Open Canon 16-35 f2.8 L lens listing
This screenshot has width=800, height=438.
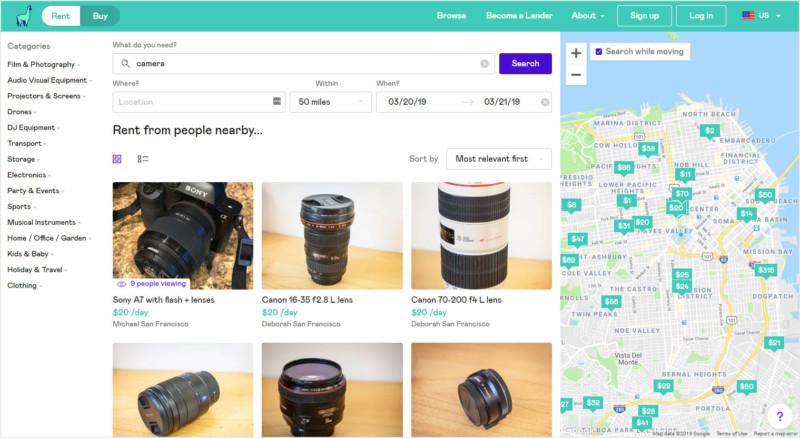[307, 300]
